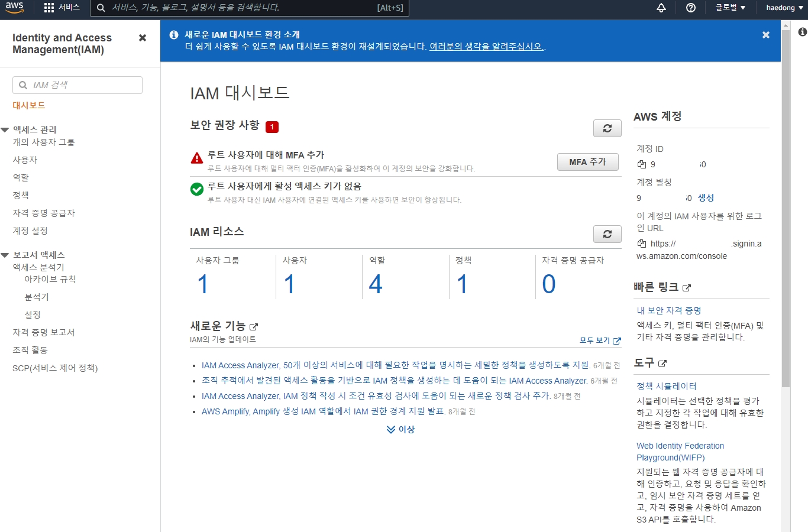Screen dimensions: 808x532
Task: Open 역할 in the sidebar
Action: point(21,177)
